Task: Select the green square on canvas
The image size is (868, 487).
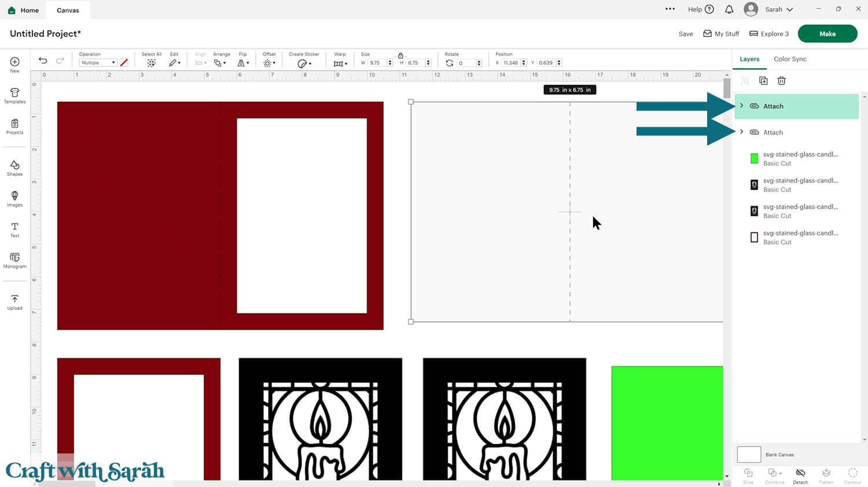Action: 667,423
